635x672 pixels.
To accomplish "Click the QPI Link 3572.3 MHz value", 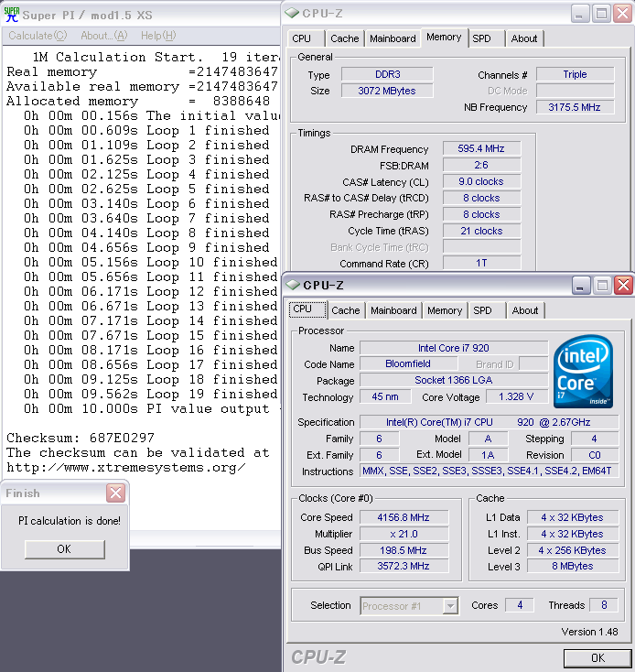I will point(404,566).
